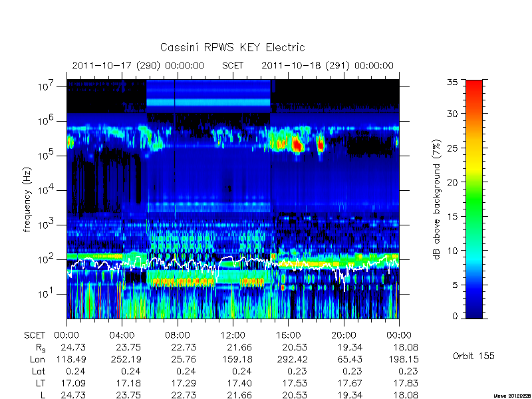Click the '0' color bar tick label
The image size is (532, 399).
point(455,317)
